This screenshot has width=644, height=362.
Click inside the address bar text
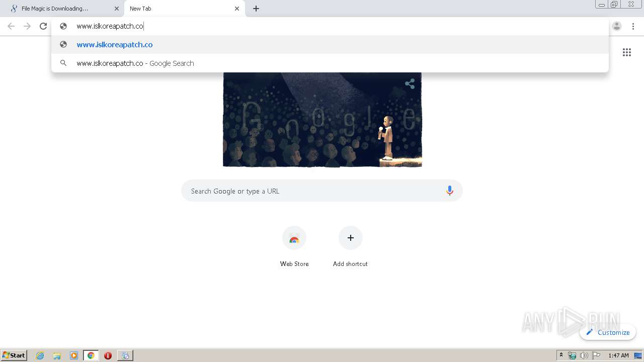click(110, 26)
